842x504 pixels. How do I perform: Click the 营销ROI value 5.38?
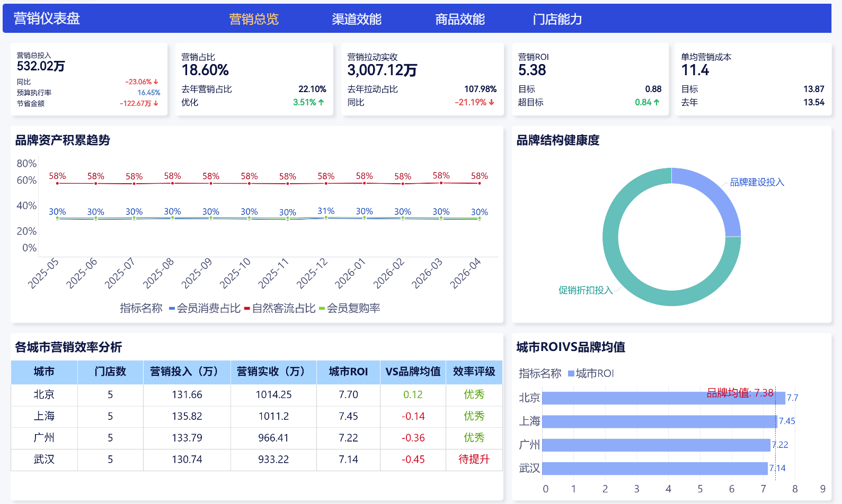[532, 70]
